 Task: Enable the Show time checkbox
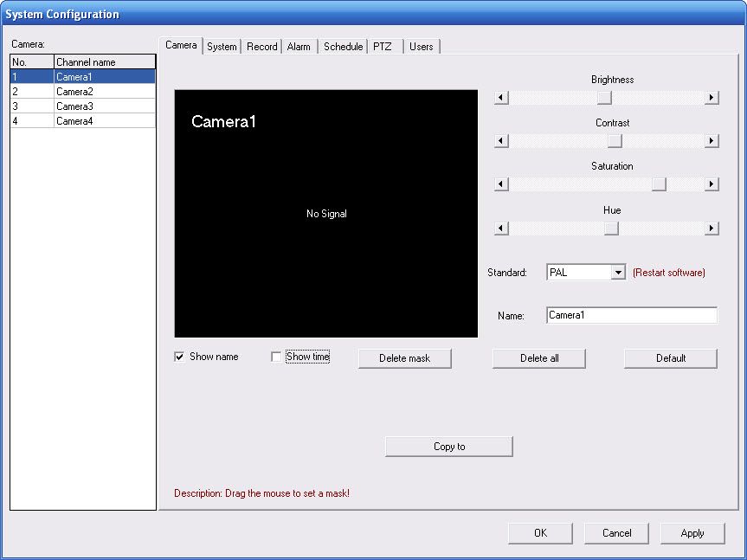pyautogui.click(x=276, y=357)
